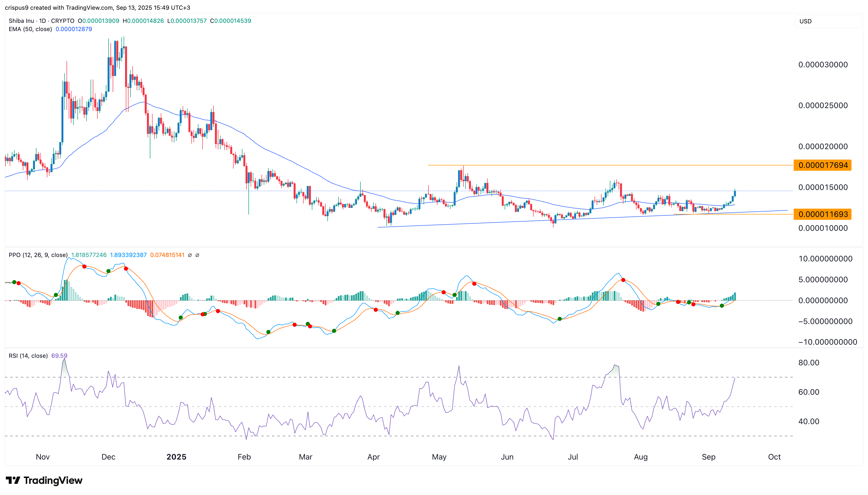The image size is (868, 495).
Task: Click the orange 0.000011693 price label
Action: pyautogui.click(x=822, y=214)
